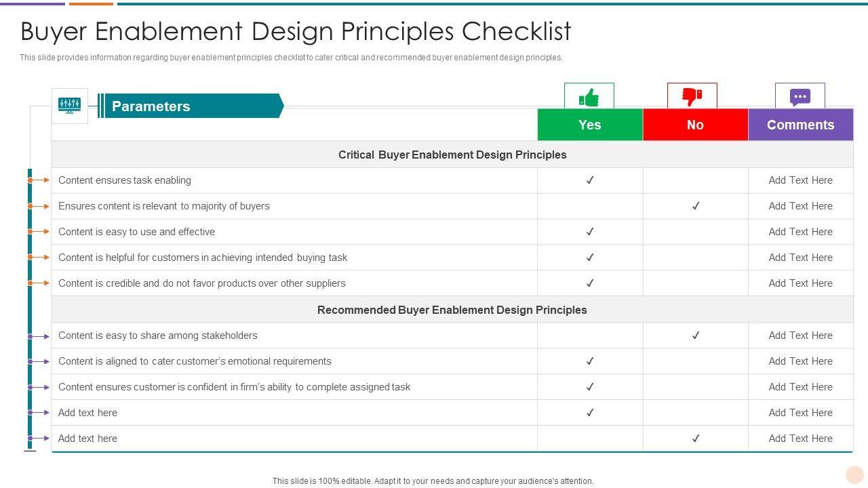Screen dimensions: 868x488
Task: Click the purple arrow bullet beside share among stakeholders
Action: 39,336
